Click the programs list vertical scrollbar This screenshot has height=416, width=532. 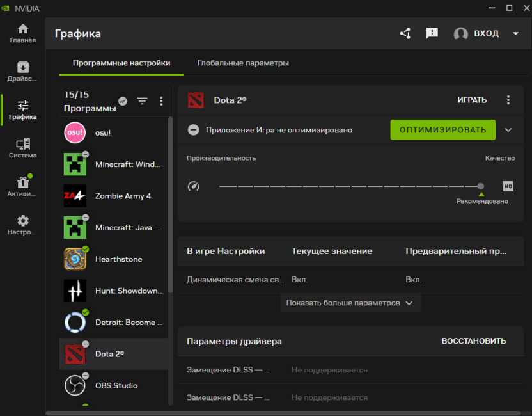coord(170,205)
